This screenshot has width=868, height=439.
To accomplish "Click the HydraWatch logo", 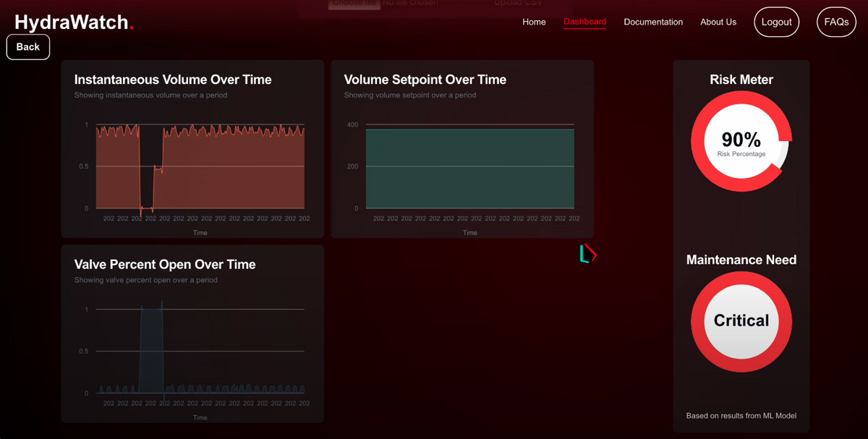I will coord(74,22).
